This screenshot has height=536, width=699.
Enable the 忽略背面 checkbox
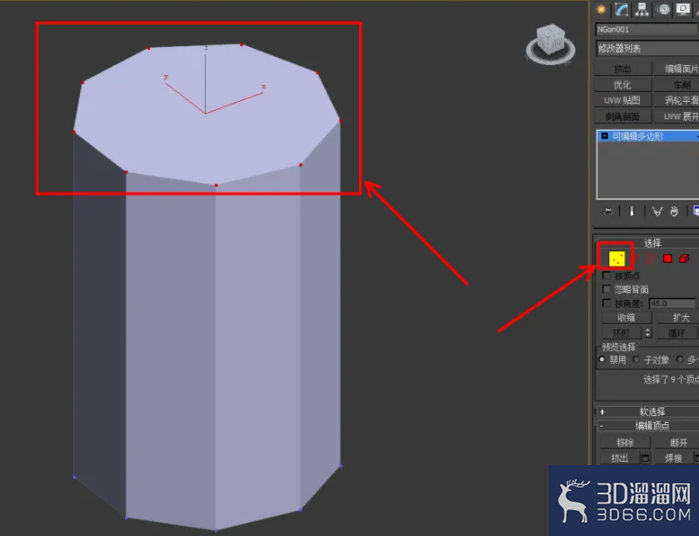point(606,289)
